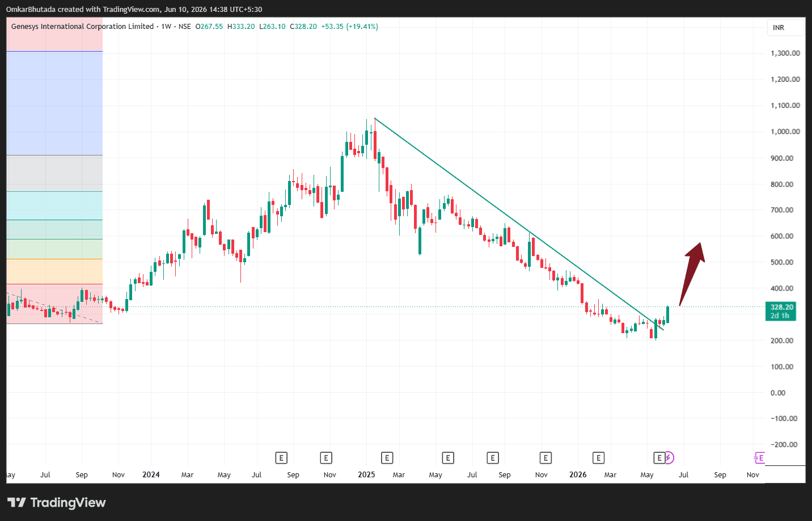
Task: Open the earnings marker right after May 2026
Action: tap(659, 457)
